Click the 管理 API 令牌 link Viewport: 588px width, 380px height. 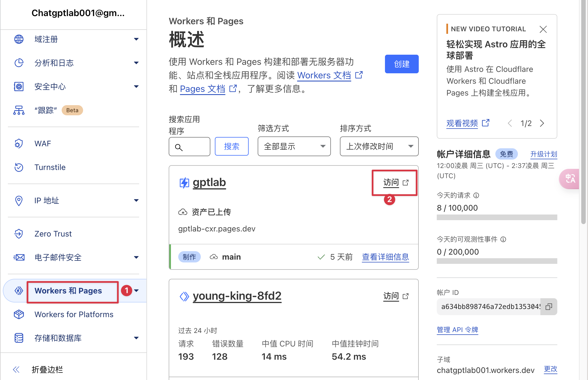[457, 330]
